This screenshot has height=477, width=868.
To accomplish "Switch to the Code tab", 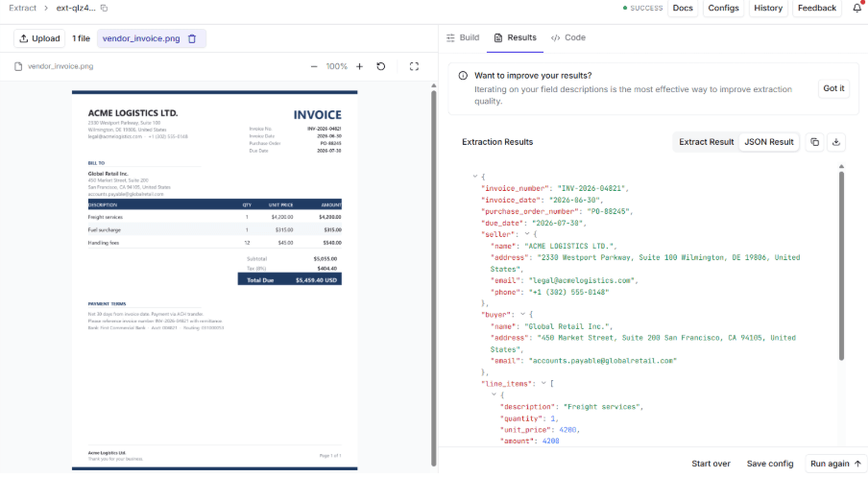I will (x=568, y=37).
